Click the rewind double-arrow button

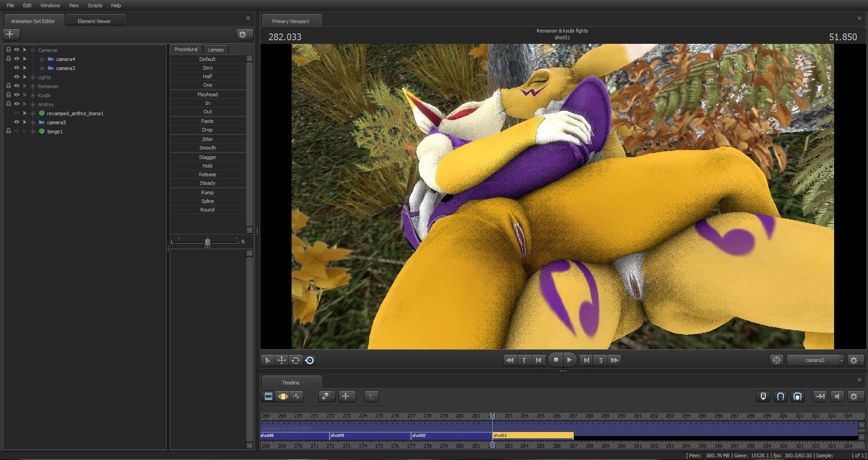509,360
